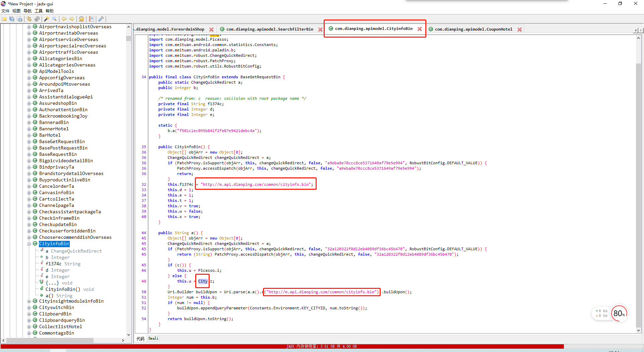Open text search using the magic wand icon
This screenshot has height=352, width=644.
coord(47,19)
